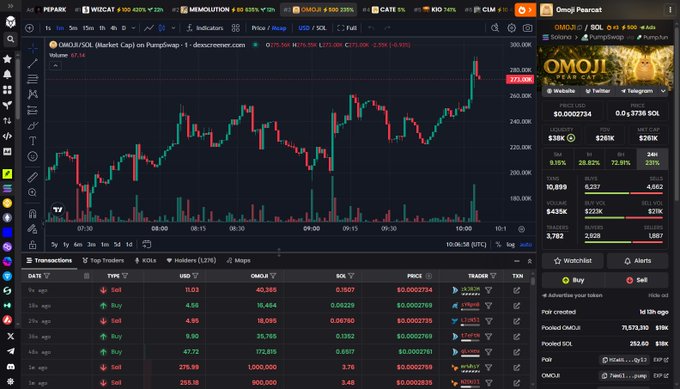Viewport: 680px width, 389px height.
Task: Open indicator templates grid icon
Action: coord(235,28)
